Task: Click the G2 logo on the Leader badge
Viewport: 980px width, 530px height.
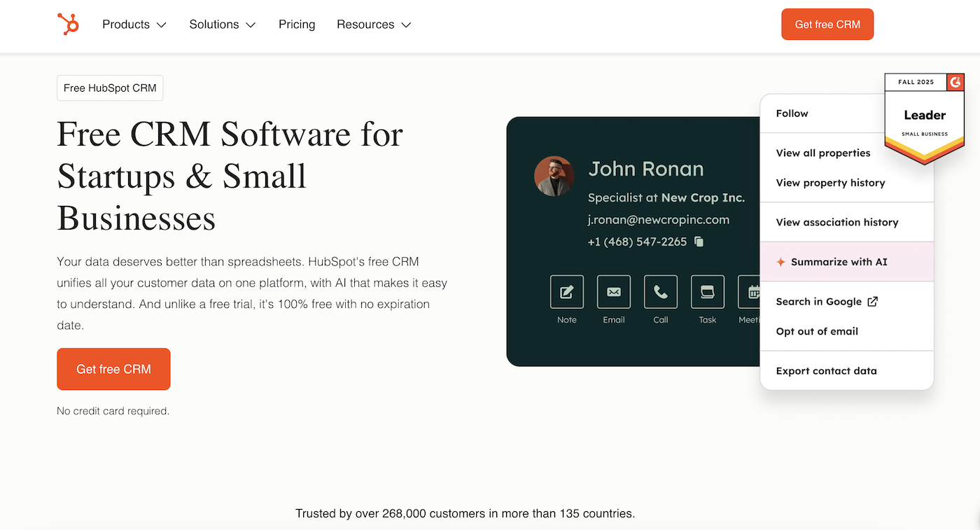Action: click(955, 82)
